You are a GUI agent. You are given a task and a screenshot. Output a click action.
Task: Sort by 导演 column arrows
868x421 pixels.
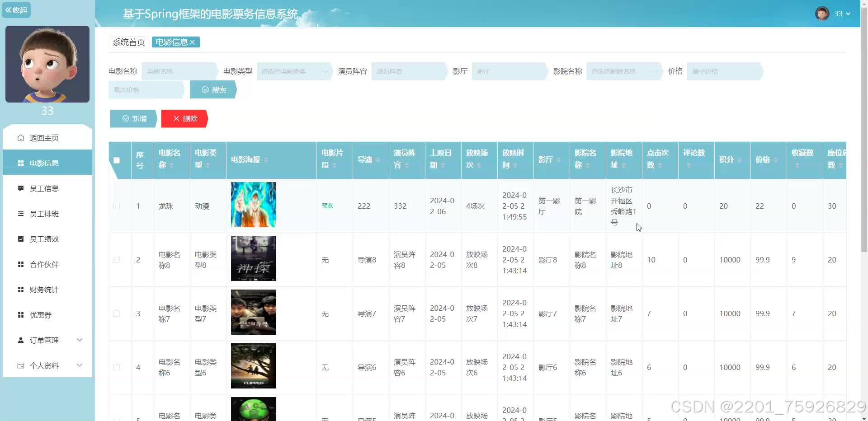coord(378,160)
